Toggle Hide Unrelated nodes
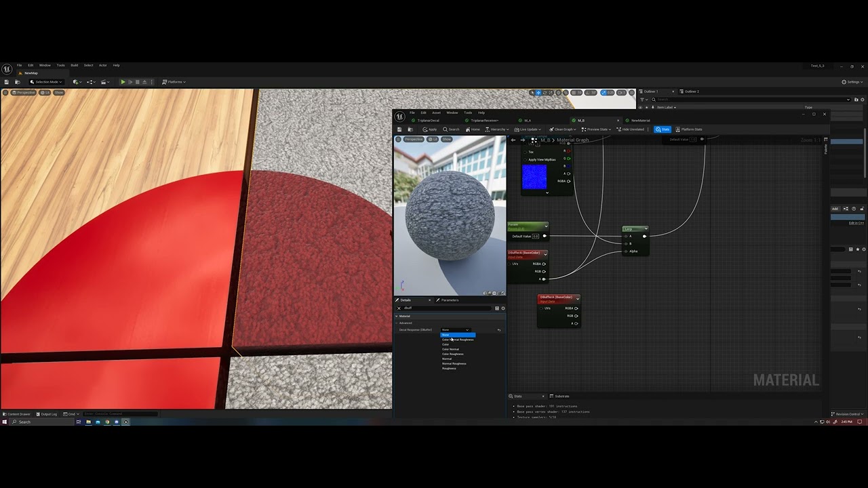 click(x=632, y=129)
